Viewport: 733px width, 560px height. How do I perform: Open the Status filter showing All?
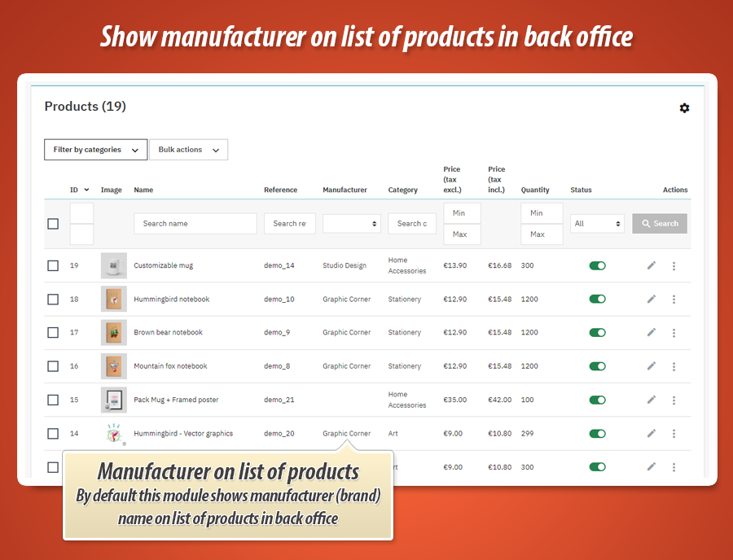(597, 223)
